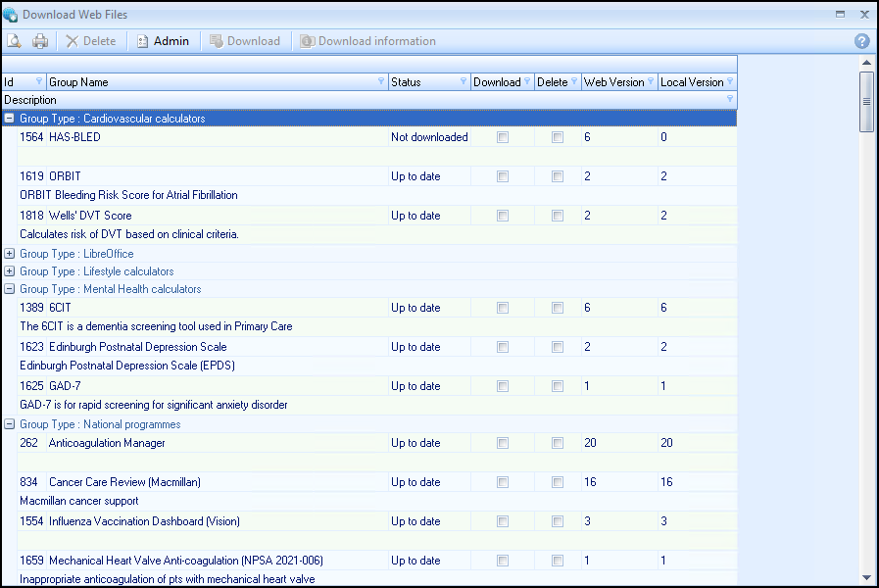Click the Local Version column filter icon

pos(730,82)
